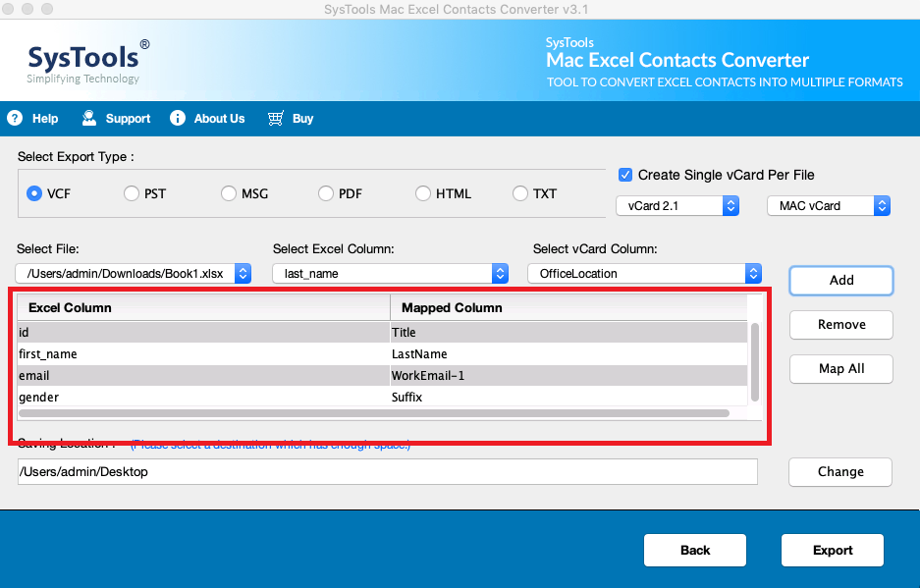Select PST export type radio button
Screen dimensions: 920x588
tap(132, 193)
